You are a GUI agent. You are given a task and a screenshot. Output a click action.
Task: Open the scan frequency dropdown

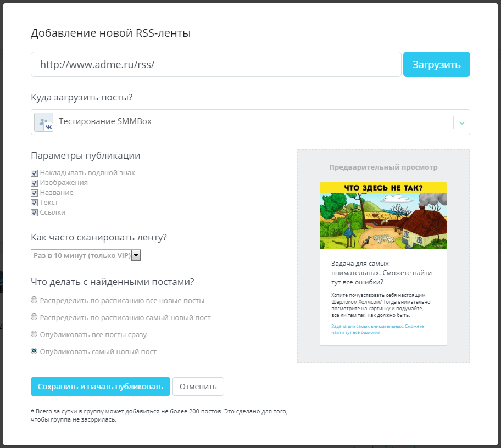point(86,255)
